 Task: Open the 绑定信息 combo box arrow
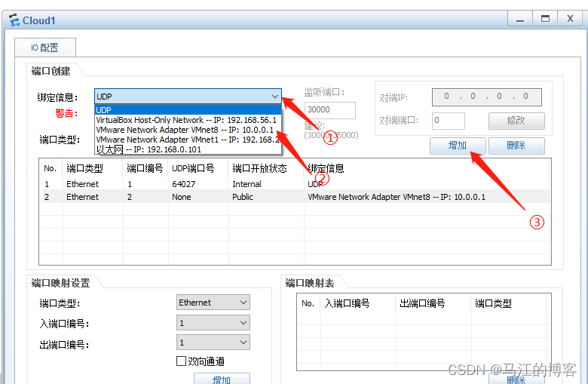(x=275, y=97)
